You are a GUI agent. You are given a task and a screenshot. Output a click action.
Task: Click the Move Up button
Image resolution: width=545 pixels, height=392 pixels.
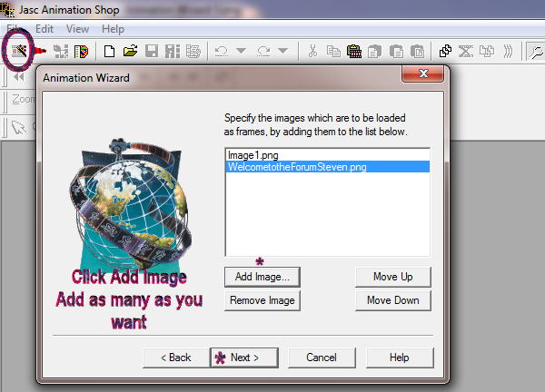pos(393,277)
